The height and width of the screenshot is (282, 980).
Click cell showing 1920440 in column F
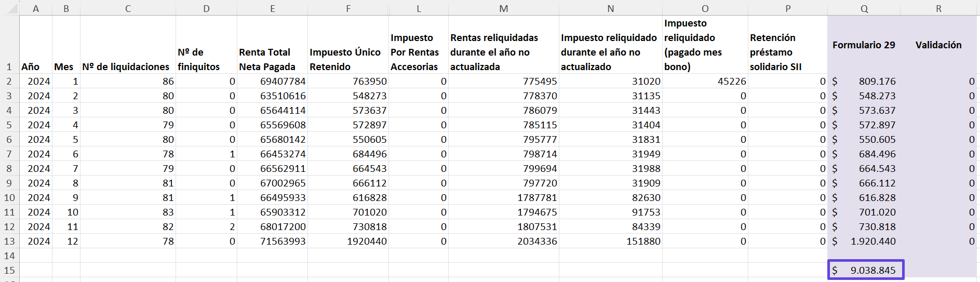[x=348, y=241]
